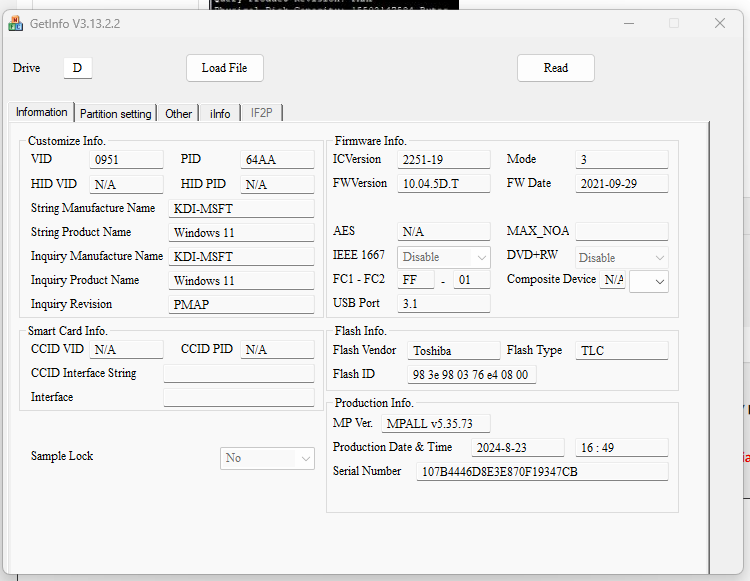Click the HID PID field

(x=277, y=184)
